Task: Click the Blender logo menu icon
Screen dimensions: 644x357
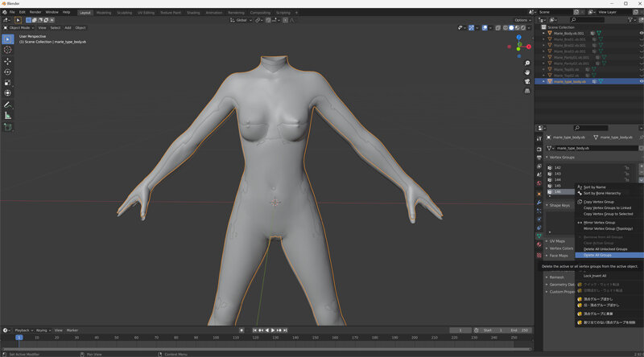Action: pos(5,12)
